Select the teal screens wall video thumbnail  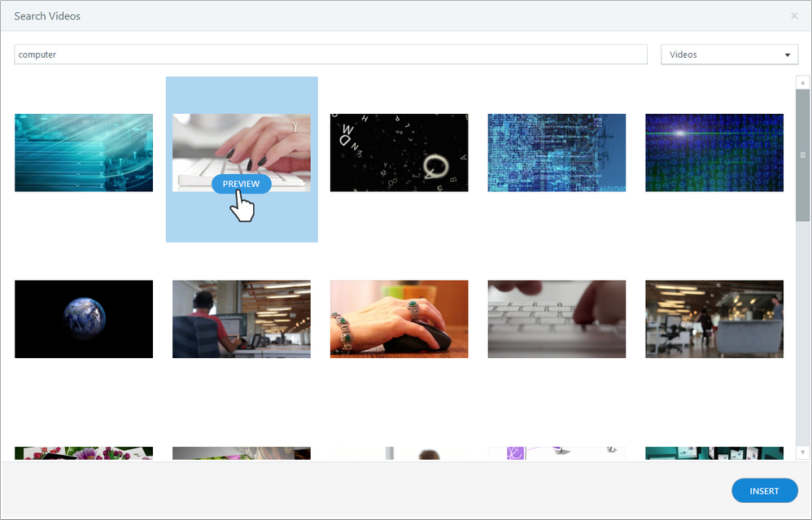coord(714,453)
